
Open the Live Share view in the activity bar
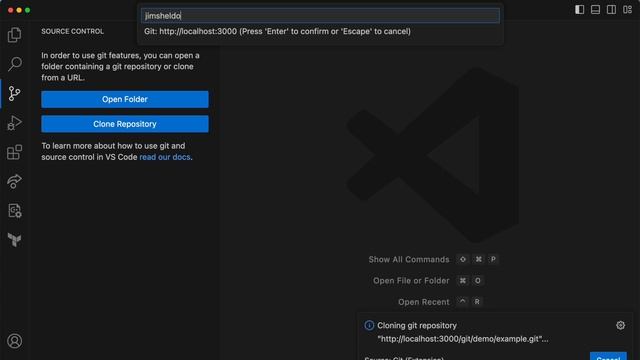point(14,181)
